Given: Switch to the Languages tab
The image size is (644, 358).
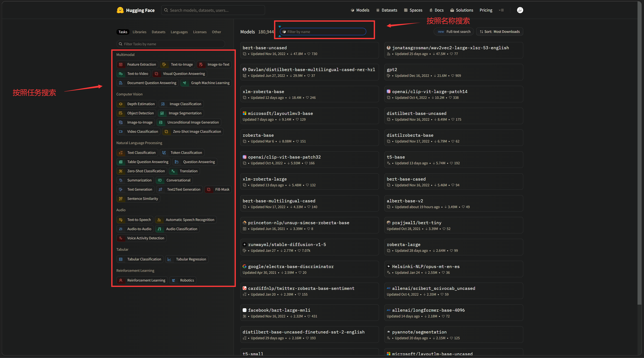Looking at the screenshot, I should click(x=179, y=32).
